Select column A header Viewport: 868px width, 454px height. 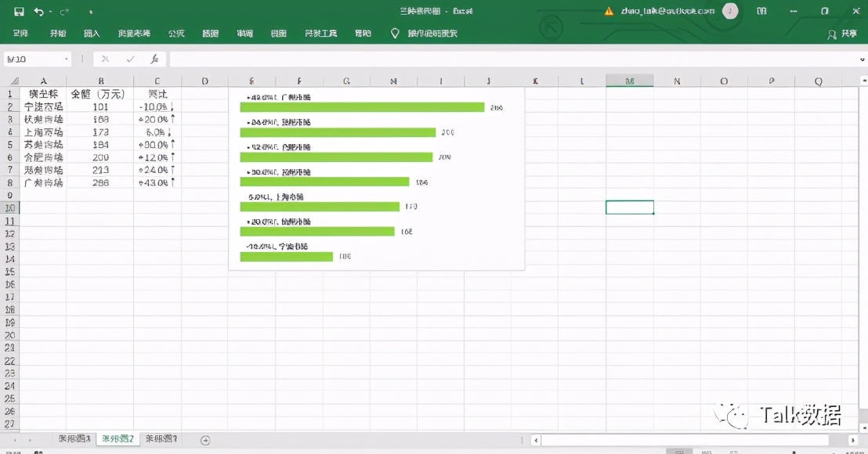tap(43, 81)
